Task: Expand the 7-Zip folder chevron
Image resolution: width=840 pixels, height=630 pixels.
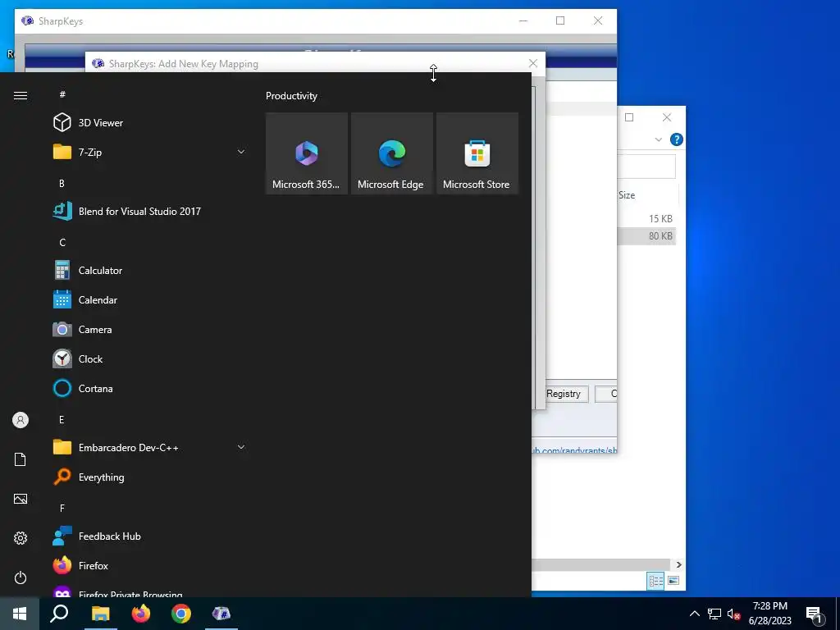Action: point(241,152)
